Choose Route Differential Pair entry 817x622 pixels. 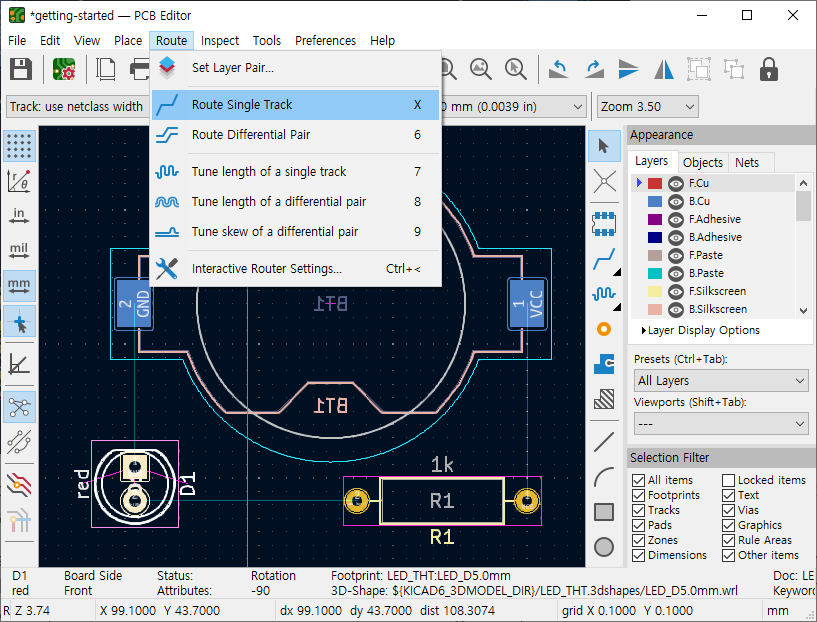click(x=295, y=135)
